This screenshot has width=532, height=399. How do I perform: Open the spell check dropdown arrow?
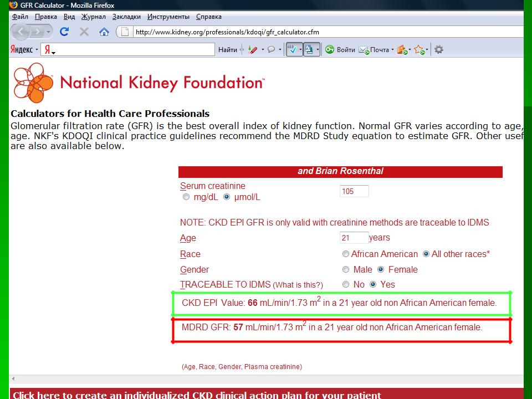300,49
